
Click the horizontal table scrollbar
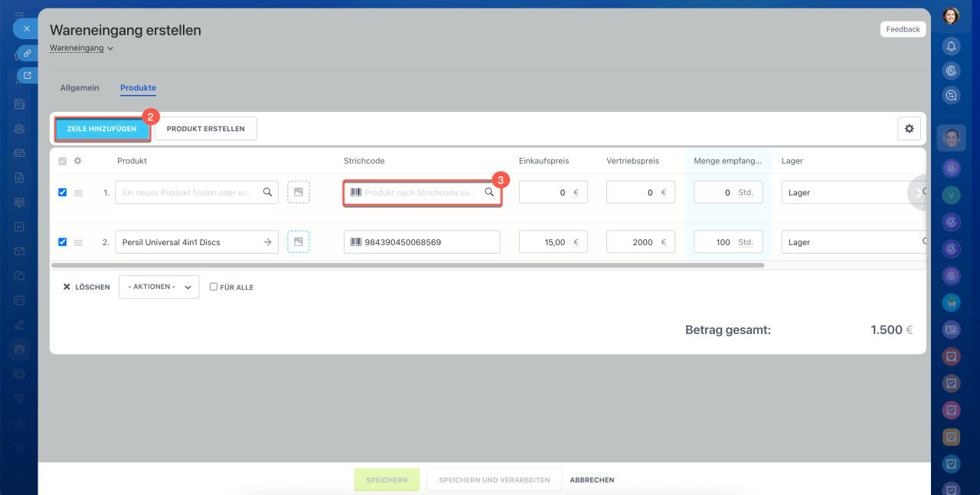click(x=407, y=265)
